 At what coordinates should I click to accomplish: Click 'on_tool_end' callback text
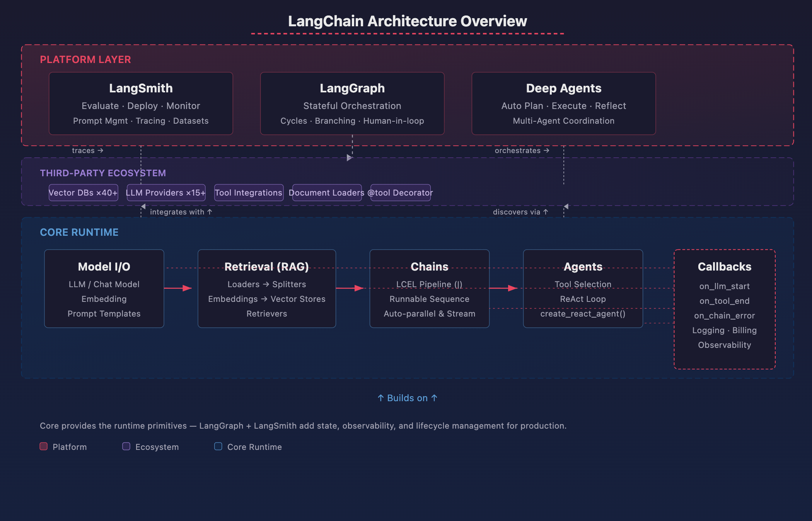(x=725, y=301)
